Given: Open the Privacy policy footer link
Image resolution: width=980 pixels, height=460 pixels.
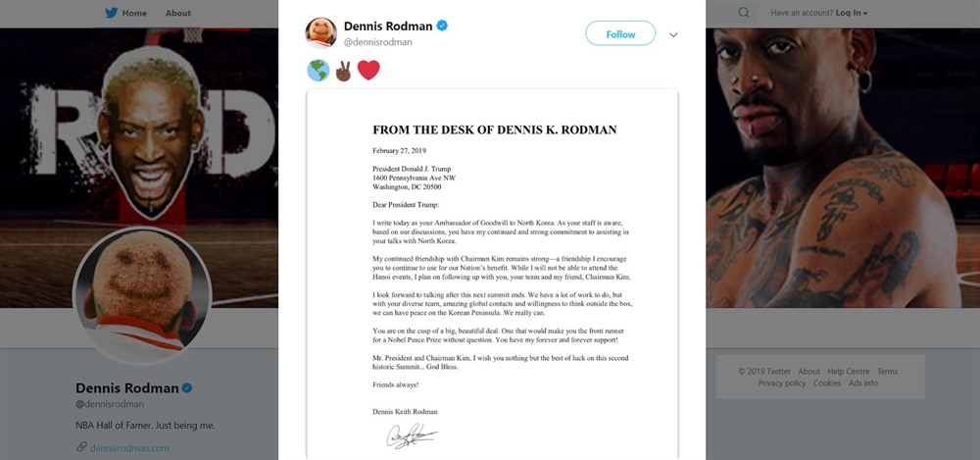Looking at the screenshot, I should [x=782, y=383].
